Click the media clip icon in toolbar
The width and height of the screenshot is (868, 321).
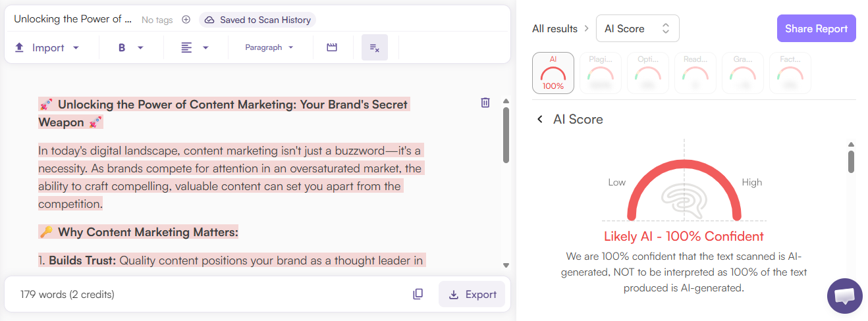(332, 47)
